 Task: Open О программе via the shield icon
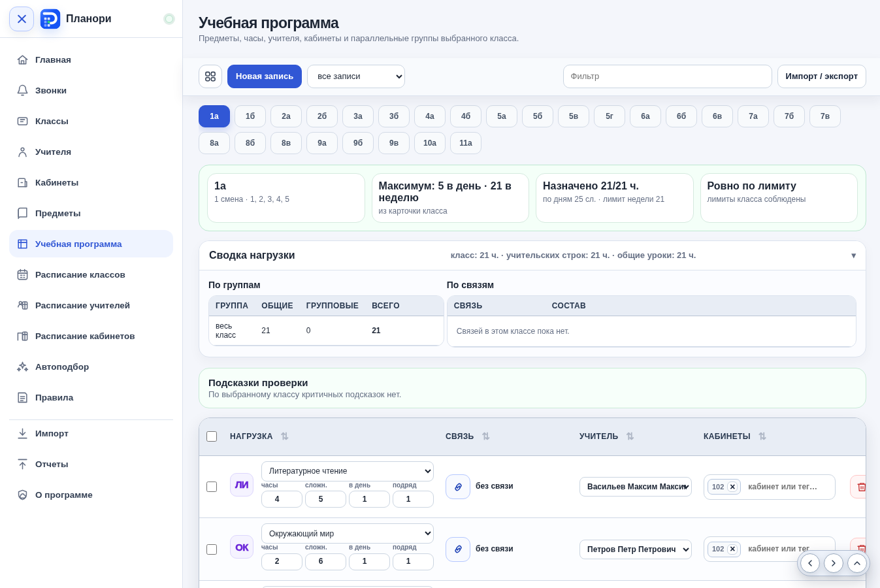coord(22,495)
